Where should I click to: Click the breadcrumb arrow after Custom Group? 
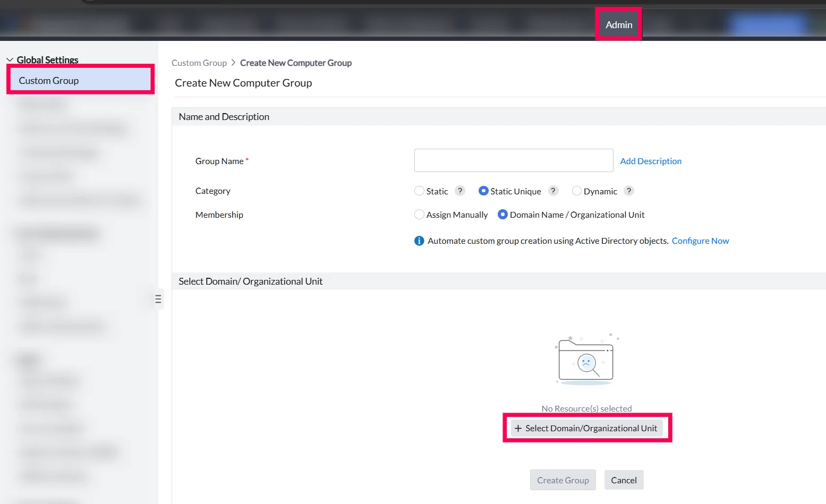click(x=233, y=63)
